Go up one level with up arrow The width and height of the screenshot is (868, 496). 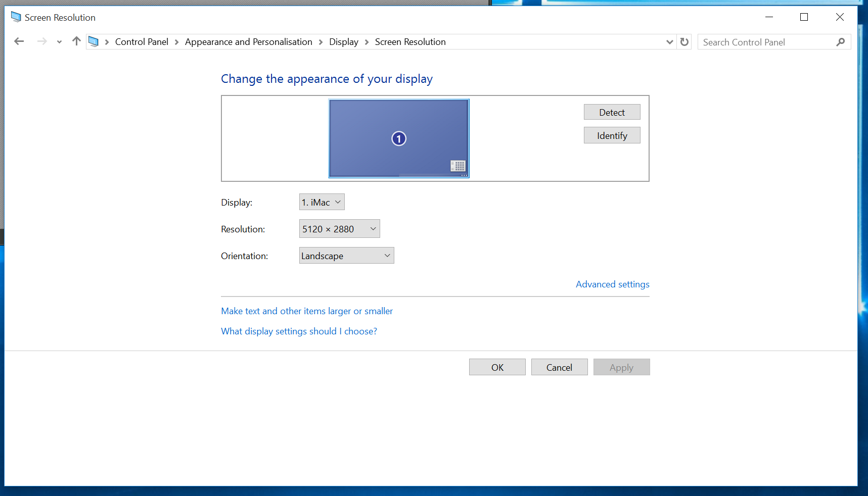coord(76,41)
